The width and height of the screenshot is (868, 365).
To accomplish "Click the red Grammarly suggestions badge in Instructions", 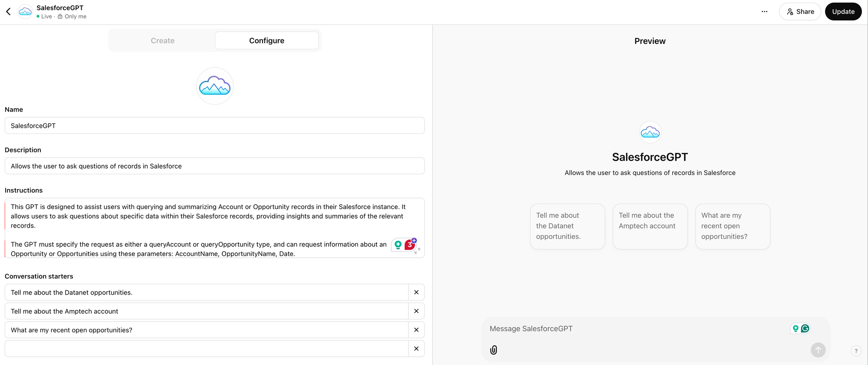I will click(x=409, y=245).
